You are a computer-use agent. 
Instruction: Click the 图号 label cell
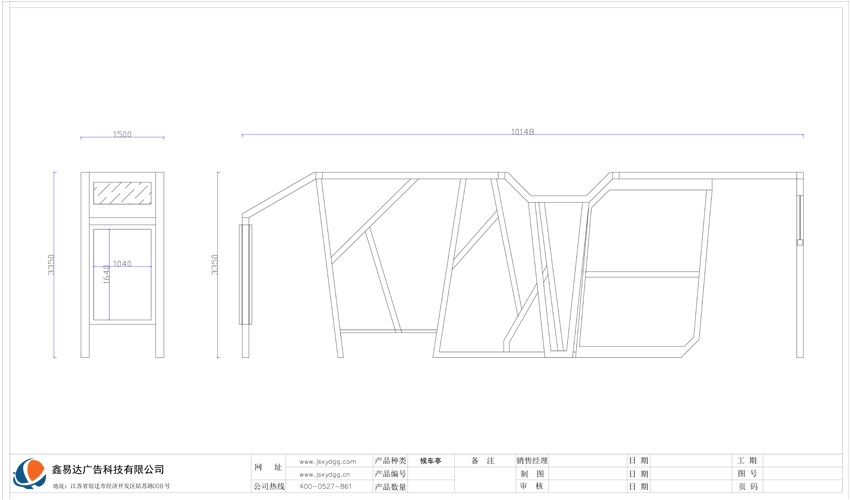(x=746, y=474)
